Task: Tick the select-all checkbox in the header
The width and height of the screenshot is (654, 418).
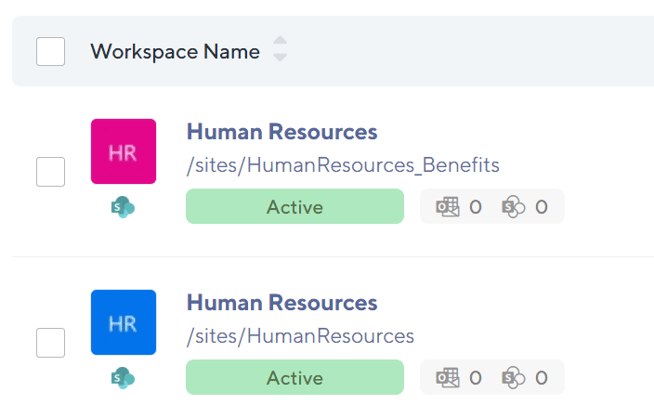Action: (x=50, y=51)
